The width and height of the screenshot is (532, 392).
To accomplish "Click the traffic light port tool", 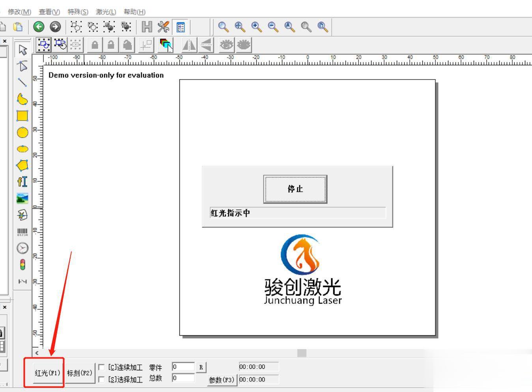I will [22, 264].
